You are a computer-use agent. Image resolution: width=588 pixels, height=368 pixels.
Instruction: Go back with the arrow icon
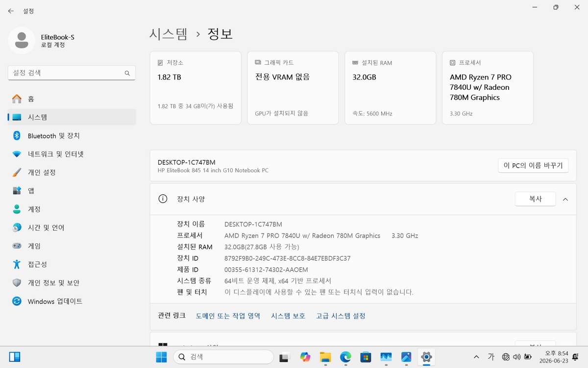tap(11, 11)
